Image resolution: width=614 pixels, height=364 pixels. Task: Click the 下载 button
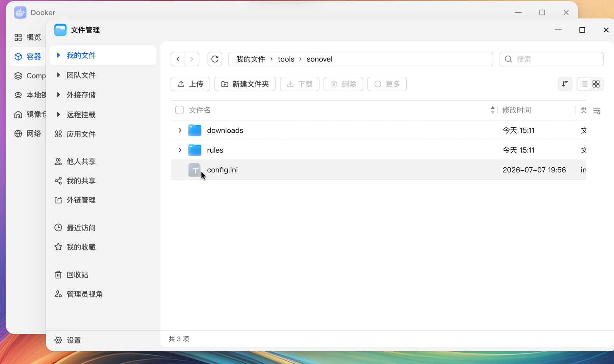point(300,84)
